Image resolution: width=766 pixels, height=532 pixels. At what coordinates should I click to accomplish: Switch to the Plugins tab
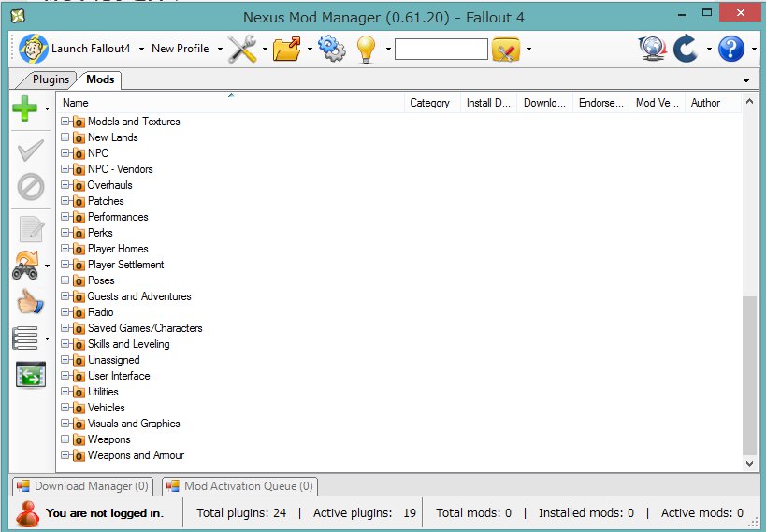51,79
